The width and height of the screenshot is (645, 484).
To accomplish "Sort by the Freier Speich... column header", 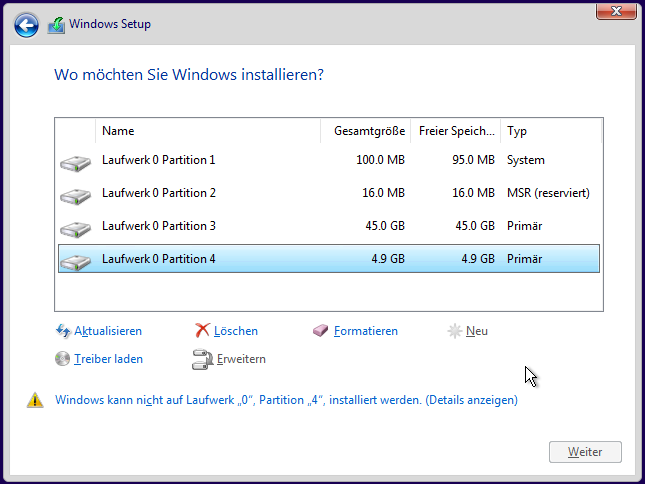I will [455, 131].
